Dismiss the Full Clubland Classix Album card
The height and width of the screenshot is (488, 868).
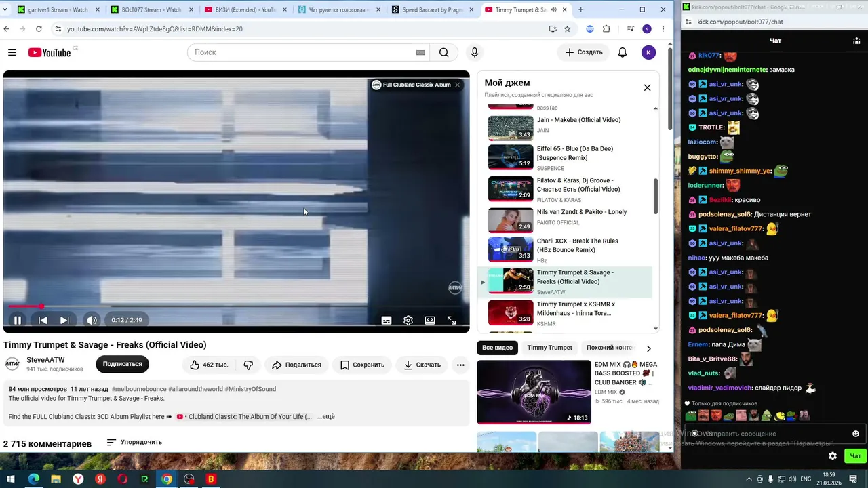tap(458, 85)
